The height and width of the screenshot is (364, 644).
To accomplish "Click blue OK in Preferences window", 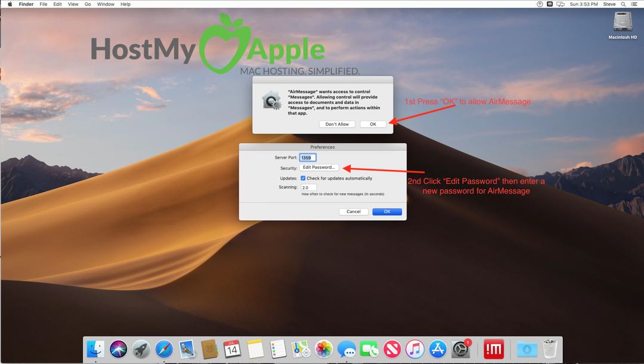I will pos(387,212).
